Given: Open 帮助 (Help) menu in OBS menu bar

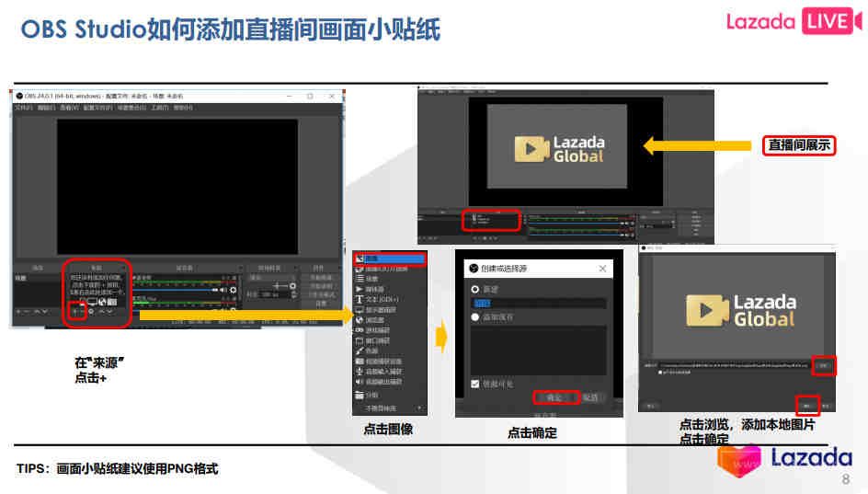Looking at the screenshot, I should click(x=183, y=108).
